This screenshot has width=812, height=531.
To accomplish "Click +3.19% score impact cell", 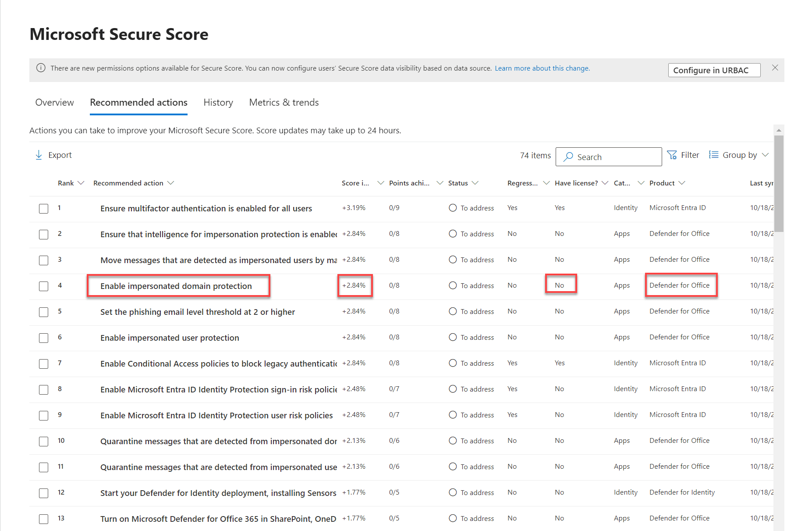I will coord(354,208).
